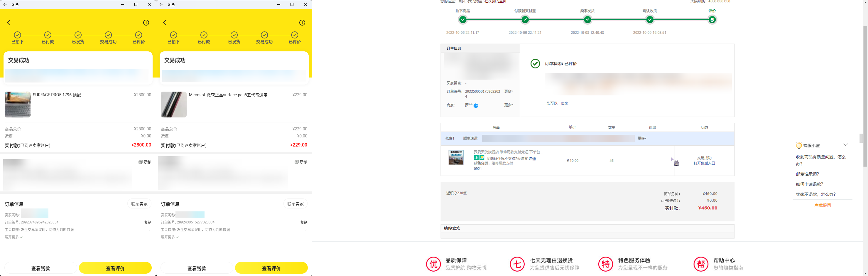
Task: Open the 帮助中心 circle icon
Action: tap(700, 264)
